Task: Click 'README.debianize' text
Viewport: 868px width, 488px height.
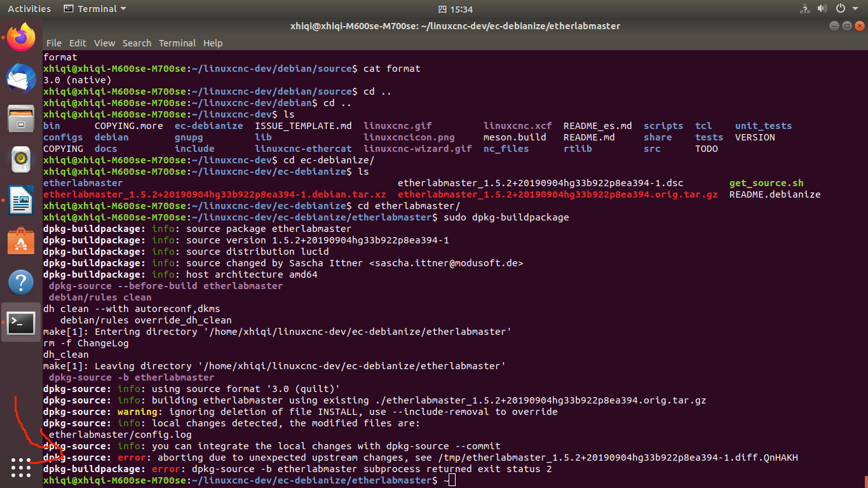Action: (x=775, y=194)
